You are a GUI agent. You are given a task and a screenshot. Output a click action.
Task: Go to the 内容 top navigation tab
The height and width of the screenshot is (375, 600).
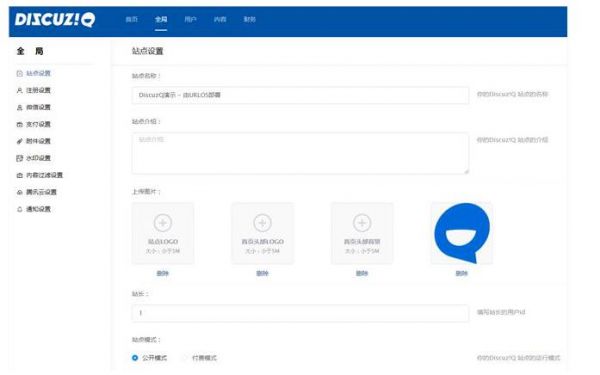(220, 19)
